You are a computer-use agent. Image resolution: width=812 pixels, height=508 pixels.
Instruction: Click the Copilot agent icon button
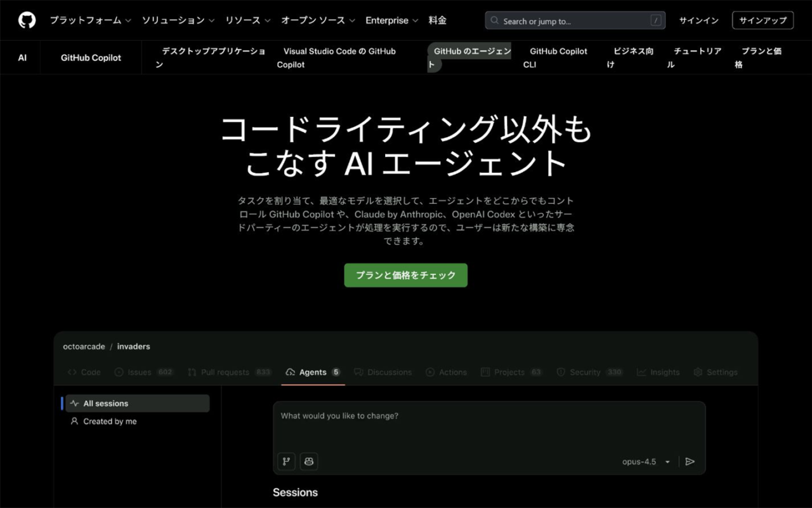[309, 462]
